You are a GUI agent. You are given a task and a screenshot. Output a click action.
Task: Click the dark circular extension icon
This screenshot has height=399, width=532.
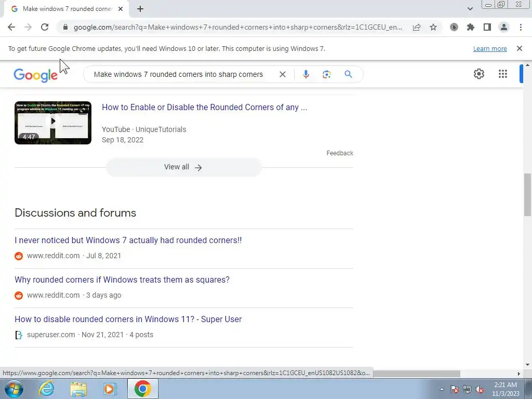(454, 27)
